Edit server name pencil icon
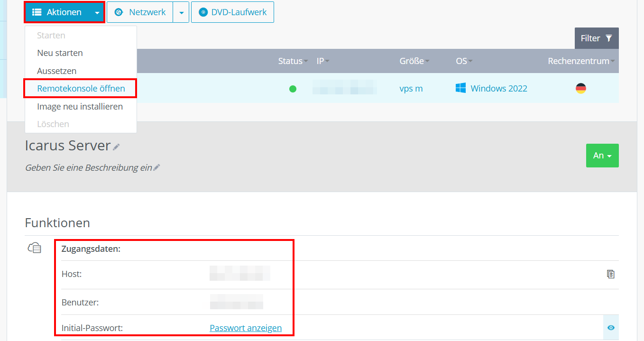The image size is (644, 341). tap(116, 147)
